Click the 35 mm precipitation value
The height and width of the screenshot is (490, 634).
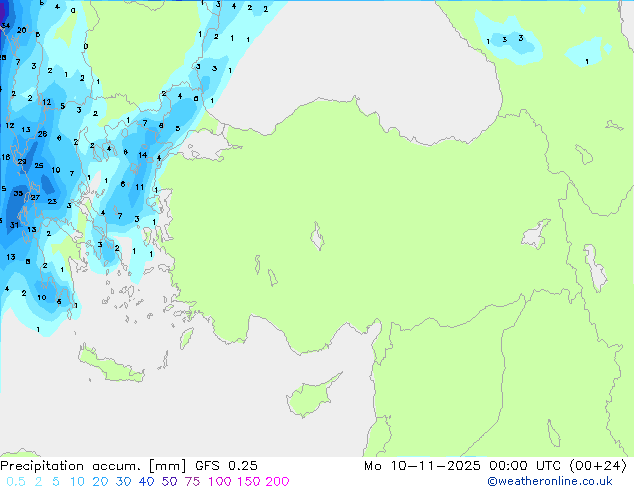[x=18, y=194]
